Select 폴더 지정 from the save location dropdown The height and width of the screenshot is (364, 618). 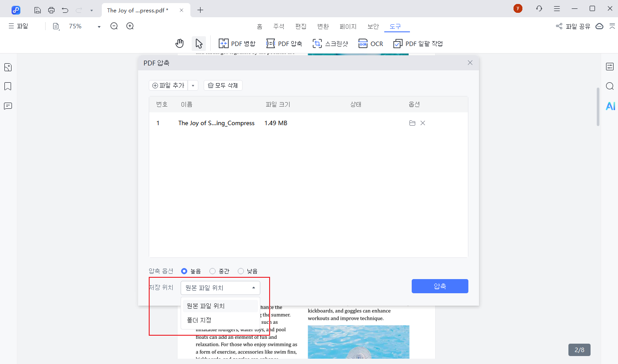[x=198, y=320]
